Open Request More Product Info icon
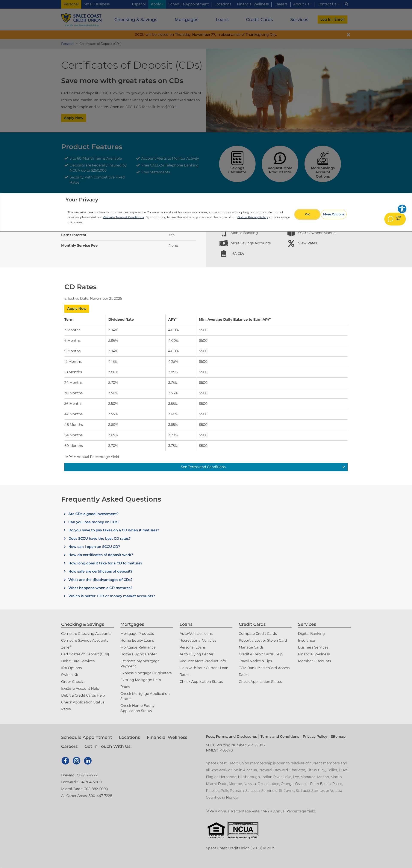This screenshot has height=868, width=412. (x=280, y=164)
